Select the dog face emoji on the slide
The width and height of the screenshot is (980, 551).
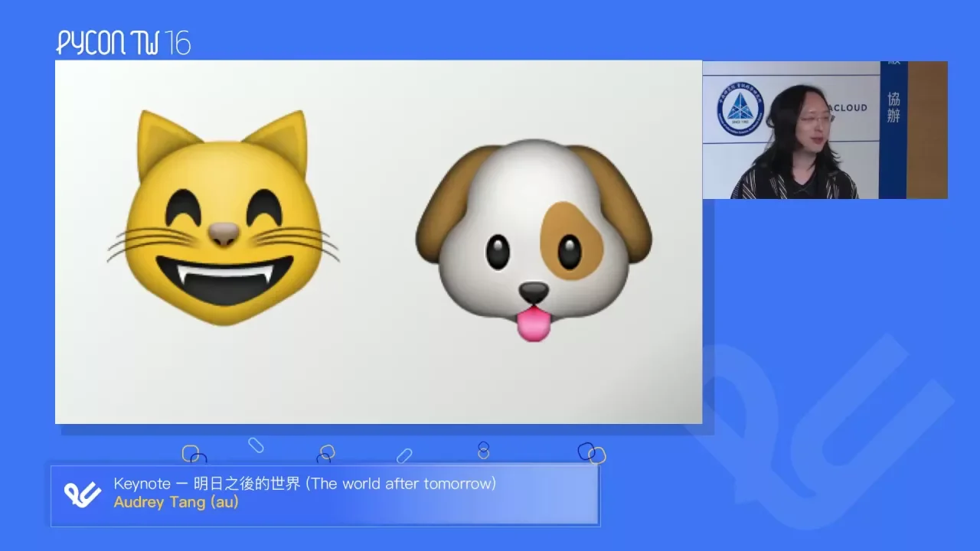(534, 240)
